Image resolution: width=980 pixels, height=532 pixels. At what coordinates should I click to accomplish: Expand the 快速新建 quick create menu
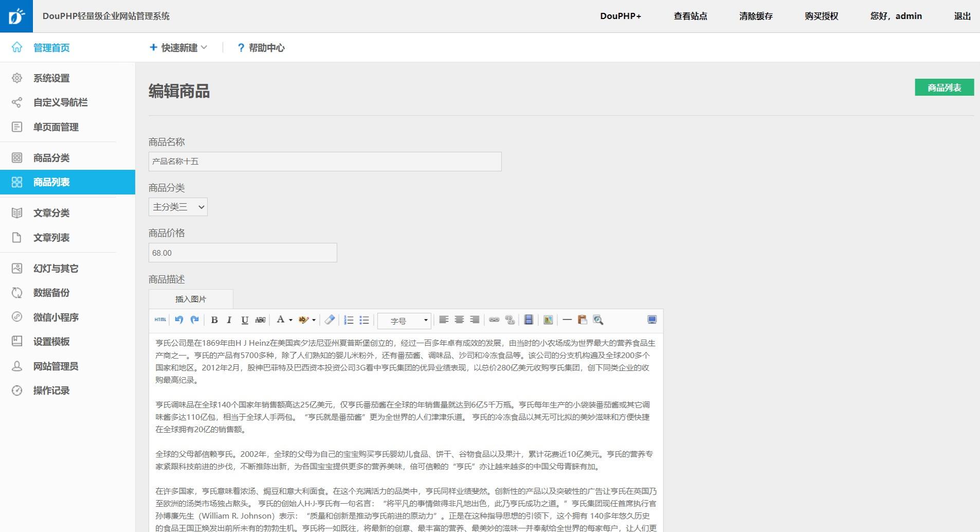point(178,47)
